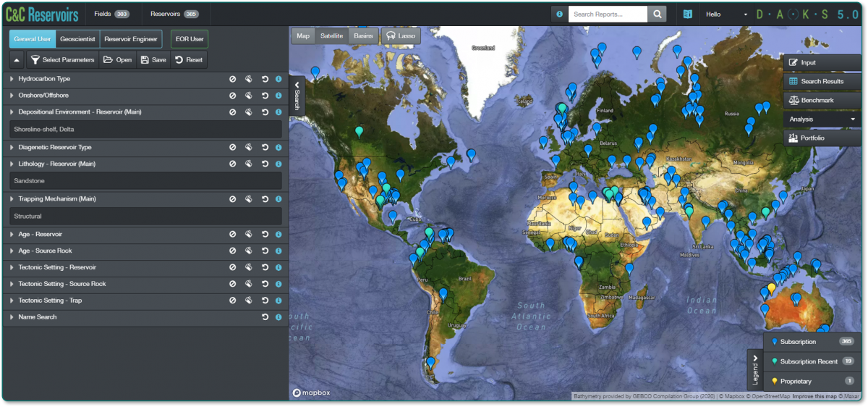868x407 pixels.
Task: Select the Reservoir Engineer tab
Action: (130, 39)
